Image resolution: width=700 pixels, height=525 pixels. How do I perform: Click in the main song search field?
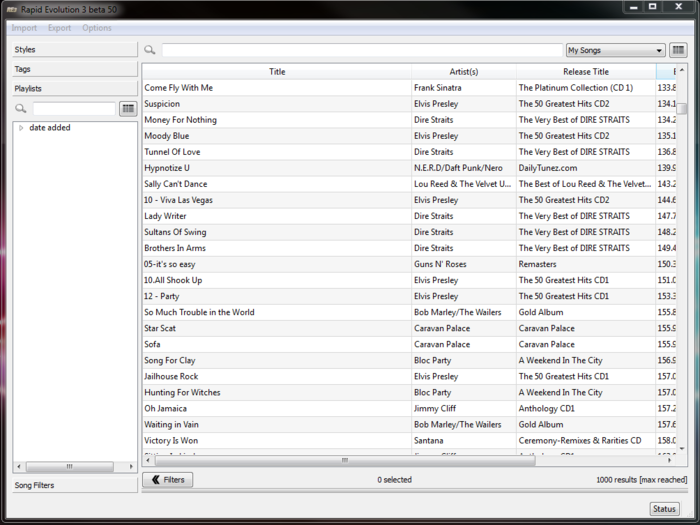pos(362,50)
